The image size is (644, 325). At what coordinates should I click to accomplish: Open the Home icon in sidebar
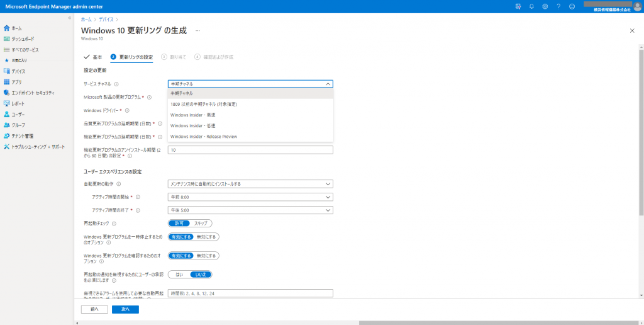[6, 28]
